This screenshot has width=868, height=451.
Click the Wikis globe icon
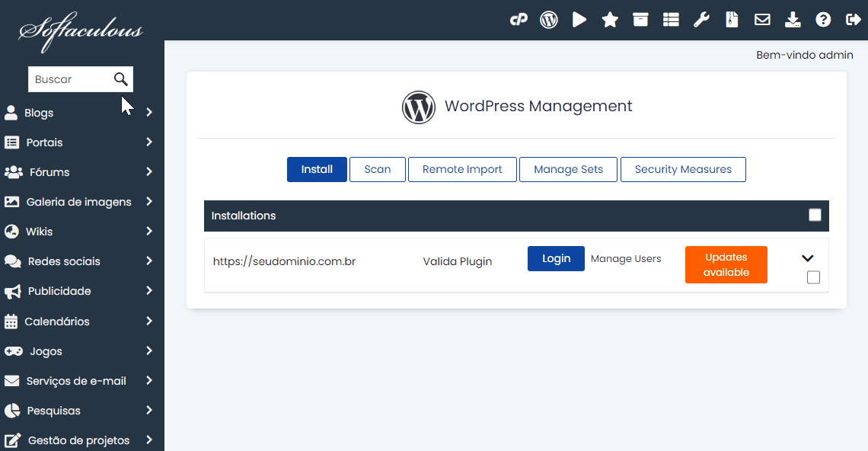pyautogui.click(x=11, y=232)
